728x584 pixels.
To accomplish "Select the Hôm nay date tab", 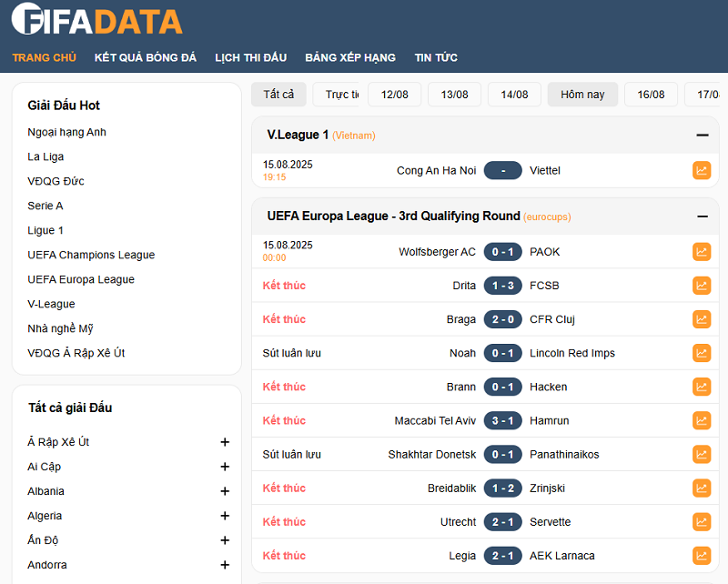I will point(582,95).
